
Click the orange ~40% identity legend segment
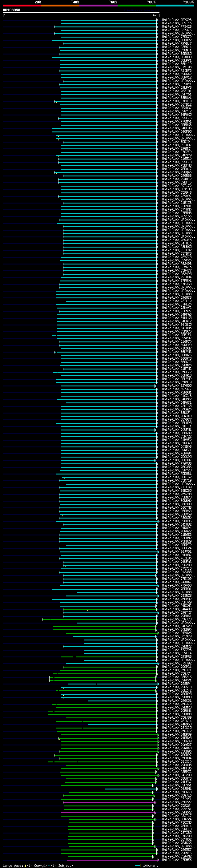pyautogui.click(x=60, y=6)
